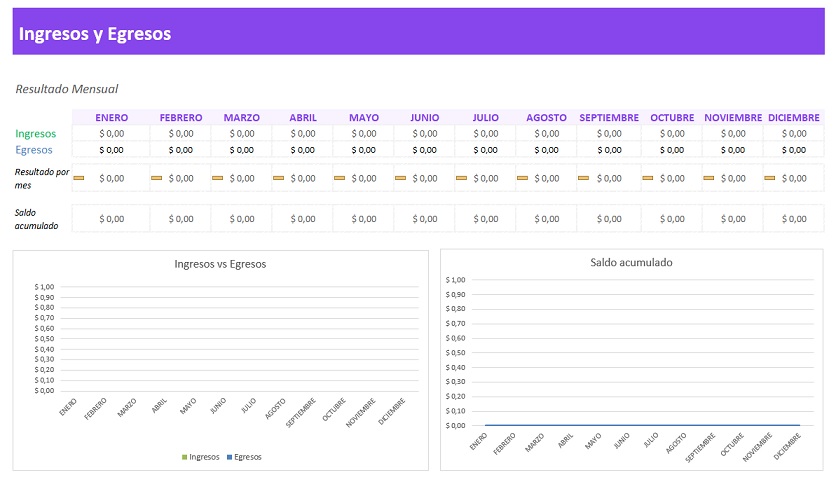This screenshot has height=482, width=836.
Task: Click $ 0,50 axis label in Saldo acumulado chart
Action: [x=455, y=352]
